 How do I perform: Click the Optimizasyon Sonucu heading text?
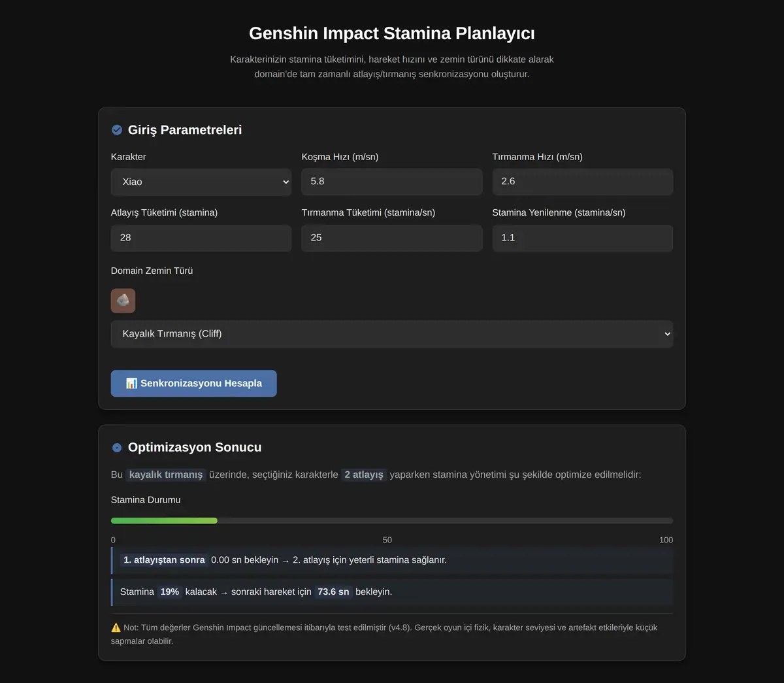click(195, 448)
